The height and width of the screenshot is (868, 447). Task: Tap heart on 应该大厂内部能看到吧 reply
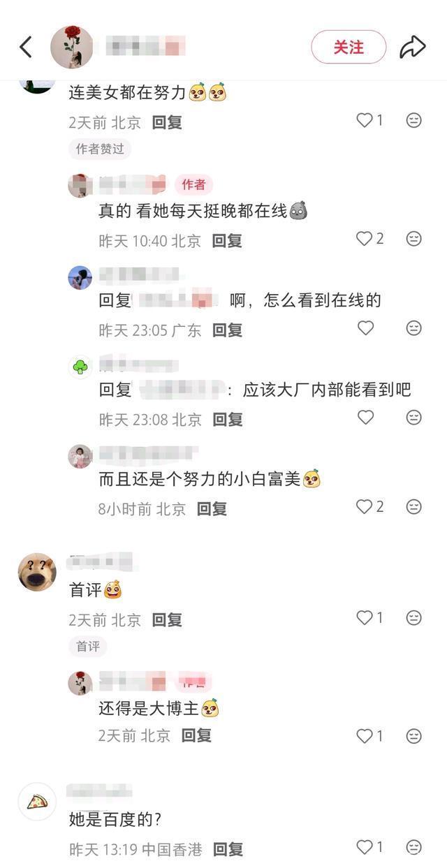[x=365, y=417]
